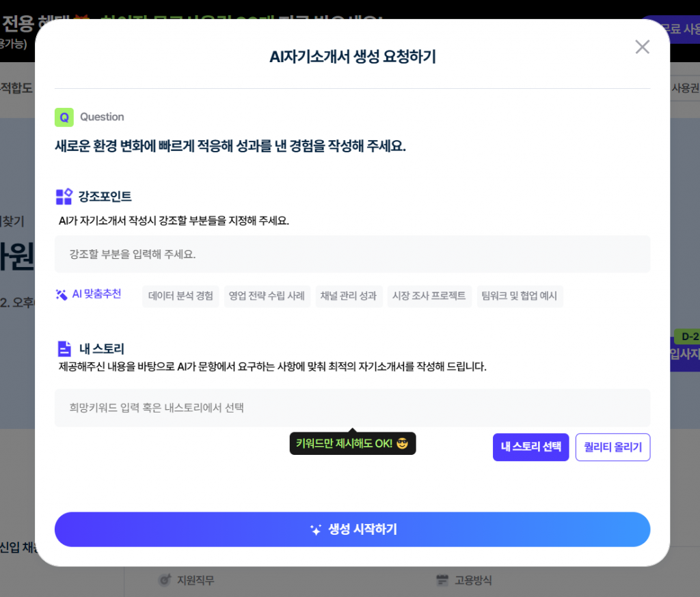Image resolution: width=700 pixels, height=597 pixels.
Task: Close the AI자기소개서 생성 요청하기 dialog
Action: [642, 47]
